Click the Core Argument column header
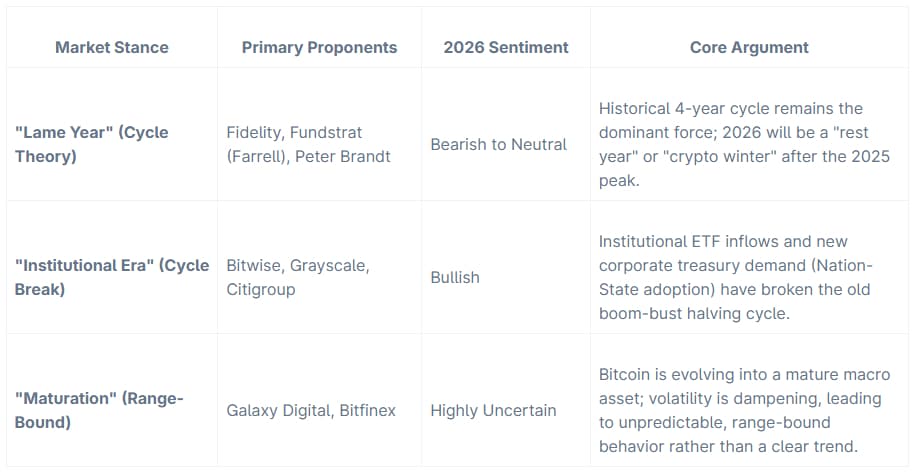The width and height of the screenshot is (915, 473). [x=749, y=47]
